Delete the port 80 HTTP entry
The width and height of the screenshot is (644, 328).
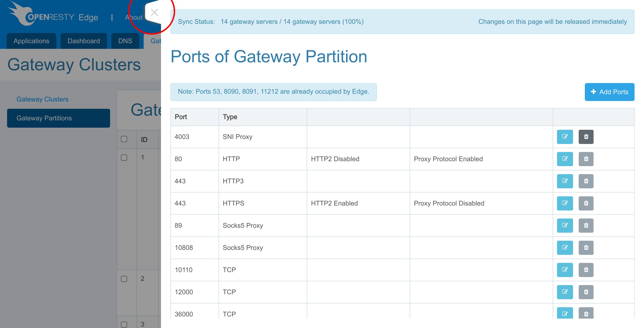(586, 159)
